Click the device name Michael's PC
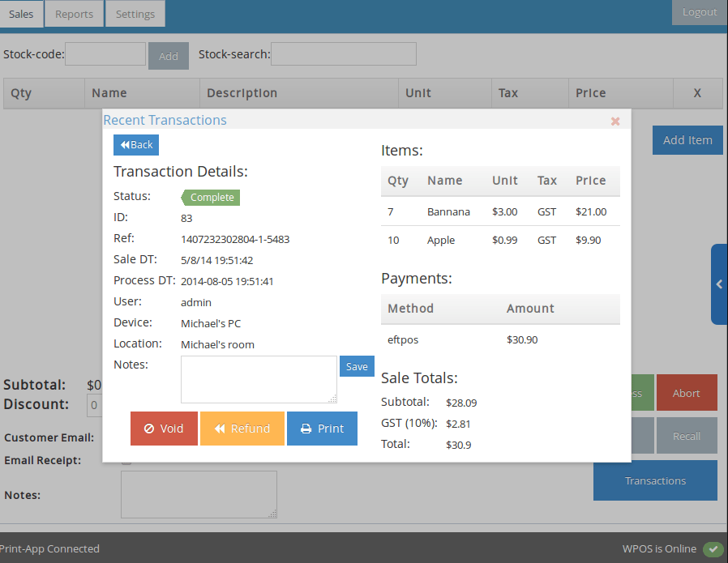Image resolution: width=728 pixels, height=563 pixels. pyautogui.click(x=211, y=324)
